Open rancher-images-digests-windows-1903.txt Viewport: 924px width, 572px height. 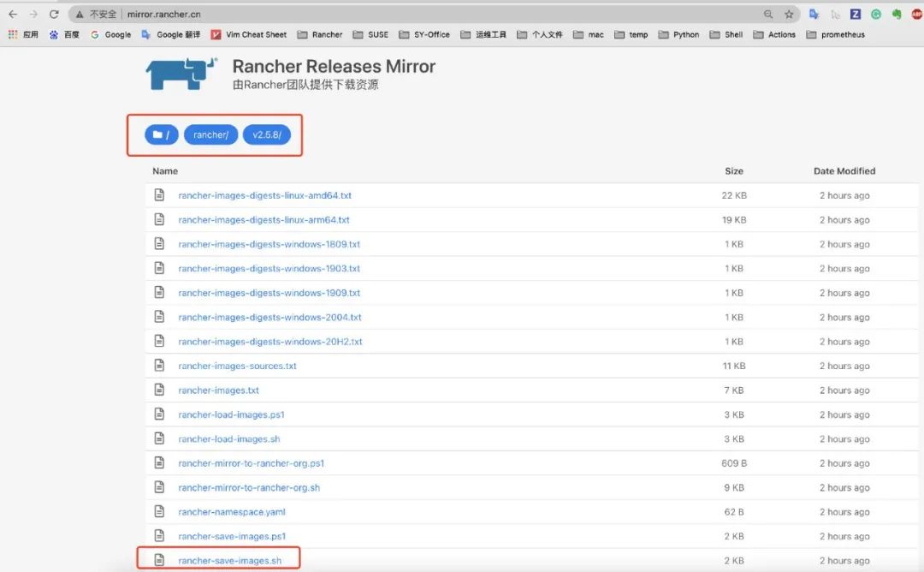[x=269, y=268]
